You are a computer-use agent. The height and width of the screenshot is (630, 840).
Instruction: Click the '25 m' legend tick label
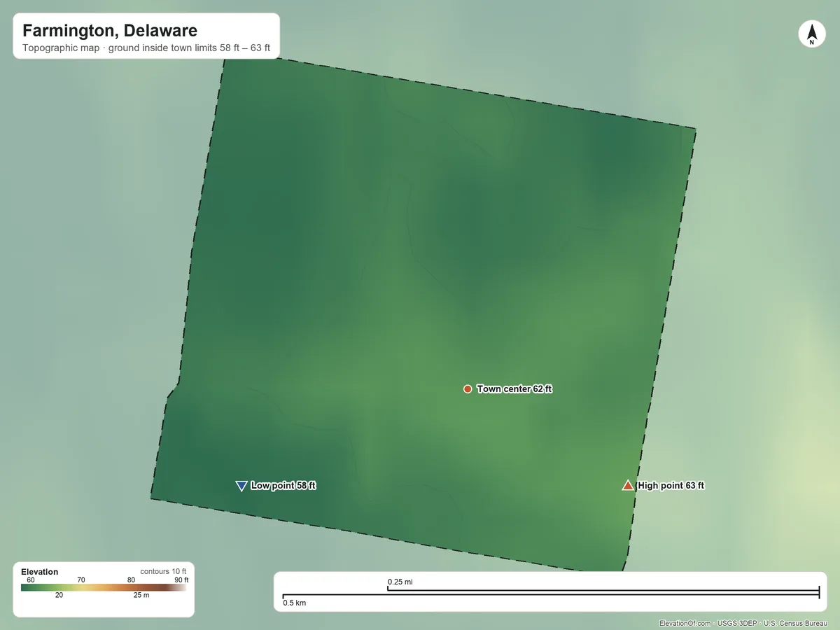pos(141,596)
